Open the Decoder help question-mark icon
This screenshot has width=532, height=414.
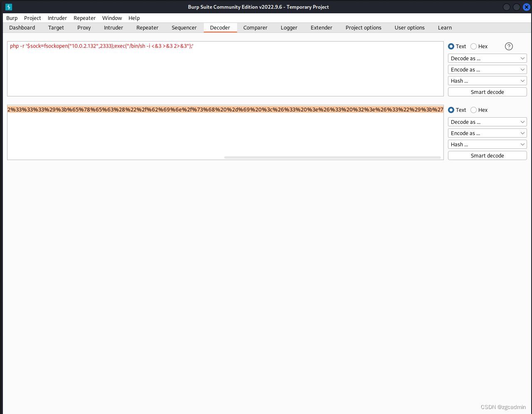point(509,47)
